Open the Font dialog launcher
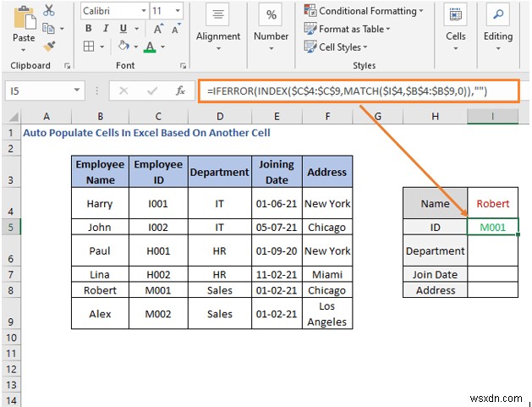Screen dimensions: 532x407 [x=184, y=66]
